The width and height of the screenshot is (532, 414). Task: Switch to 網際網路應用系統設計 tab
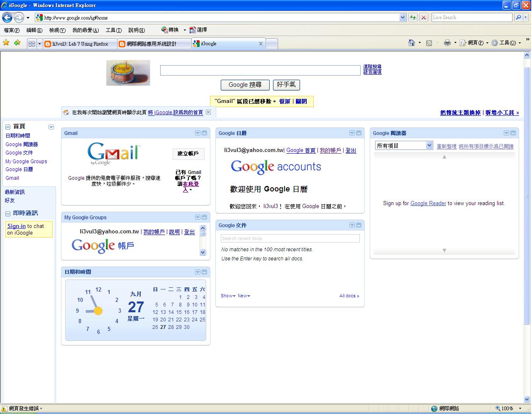tap(154, 44)
